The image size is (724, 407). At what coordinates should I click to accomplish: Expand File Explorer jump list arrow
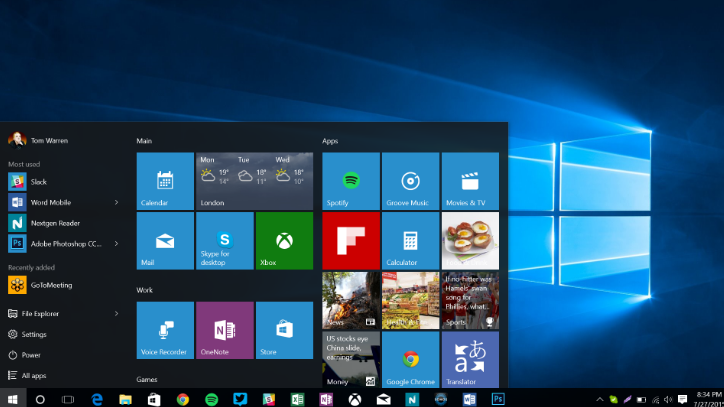[116, 314]
